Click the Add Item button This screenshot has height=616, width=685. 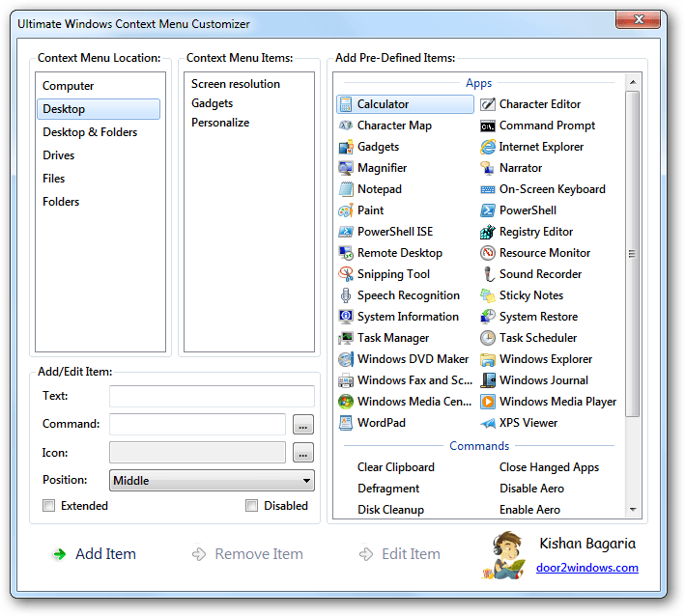(95, 554)
